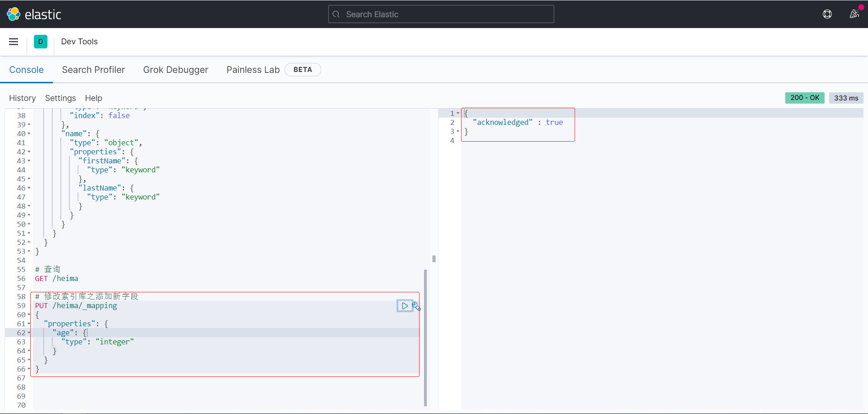Click the "index": false line
The height and width of the screenshot is (414, 868).
[x=100, y=116]
